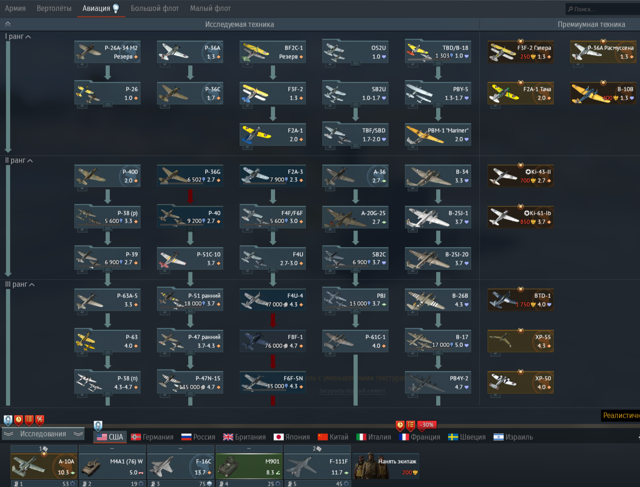Select the premium B-10B bomber
640x487 pixels.
[x=603, y=93]
